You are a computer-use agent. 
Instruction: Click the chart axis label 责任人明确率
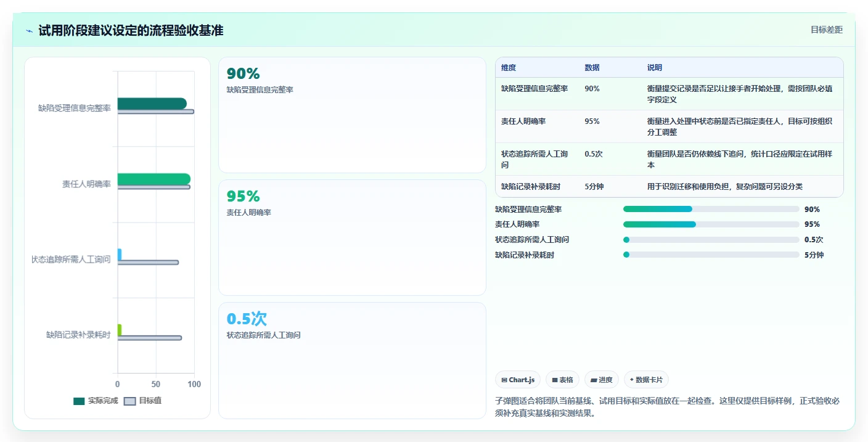(x=86, y=184)
